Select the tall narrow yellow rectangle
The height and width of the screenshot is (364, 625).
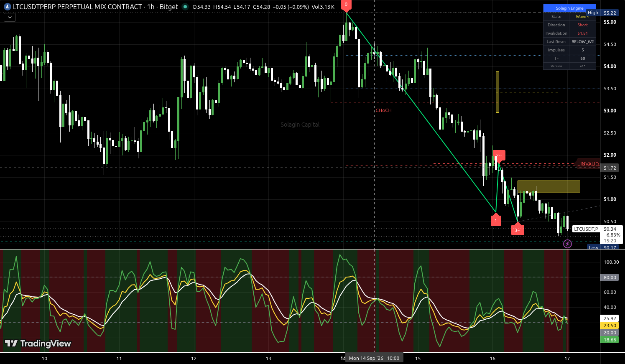497,92
